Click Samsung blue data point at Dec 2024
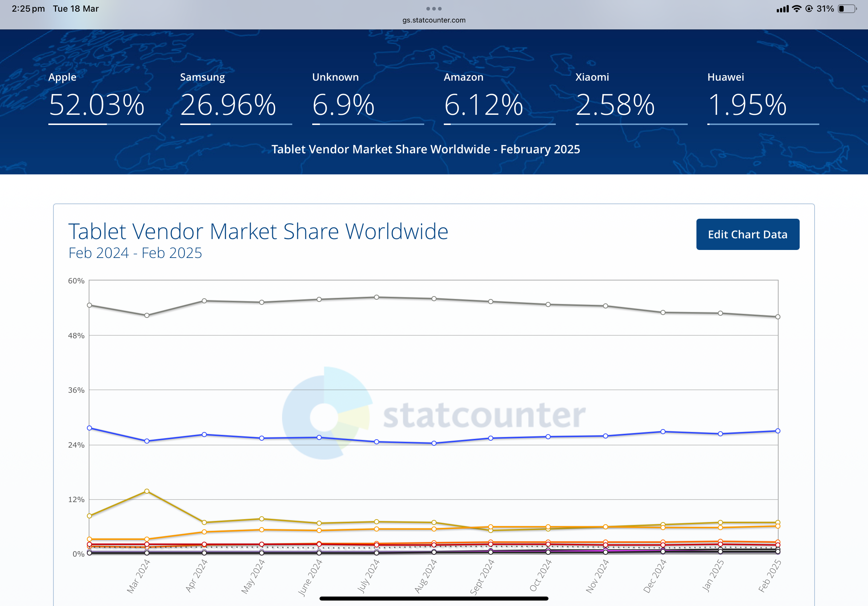 (x=663, y=432)
